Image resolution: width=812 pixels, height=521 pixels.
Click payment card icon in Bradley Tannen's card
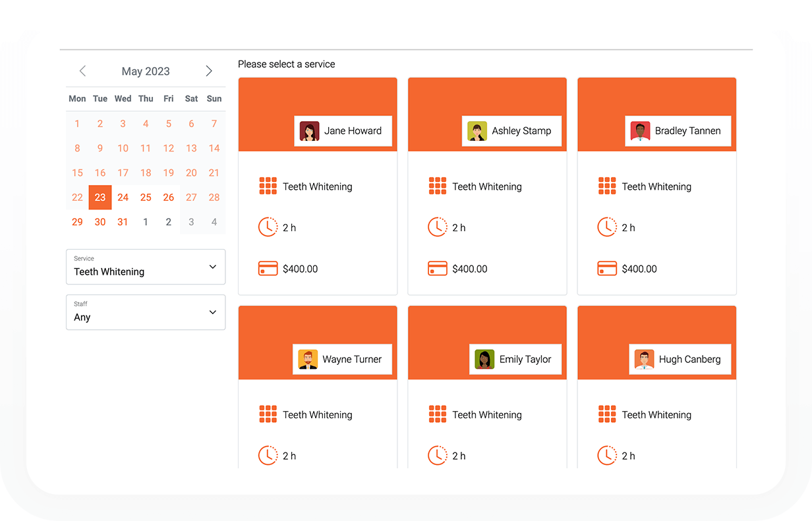point(607,269)
